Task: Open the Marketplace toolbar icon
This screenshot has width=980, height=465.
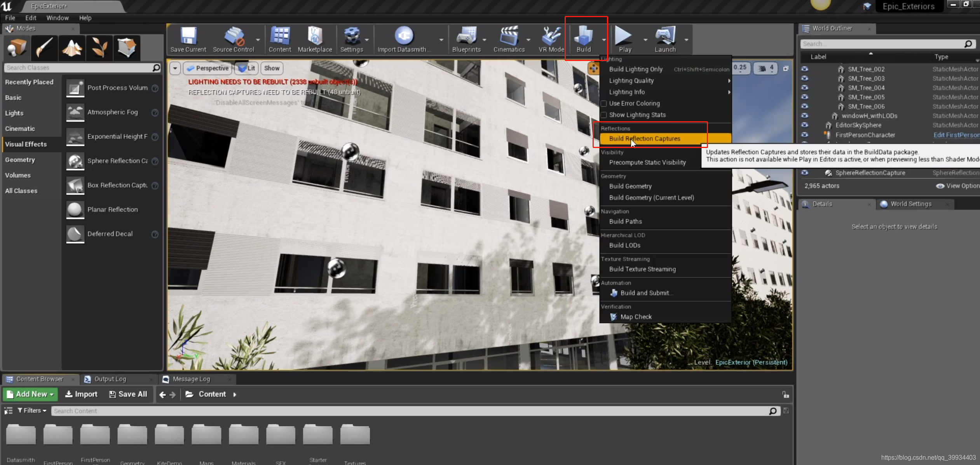Action: point(315,40)
